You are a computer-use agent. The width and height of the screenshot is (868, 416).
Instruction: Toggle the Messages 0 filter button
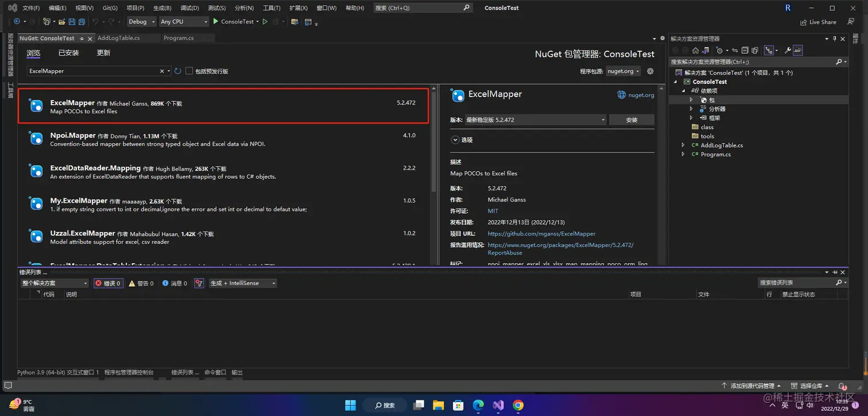coord(175,283)
